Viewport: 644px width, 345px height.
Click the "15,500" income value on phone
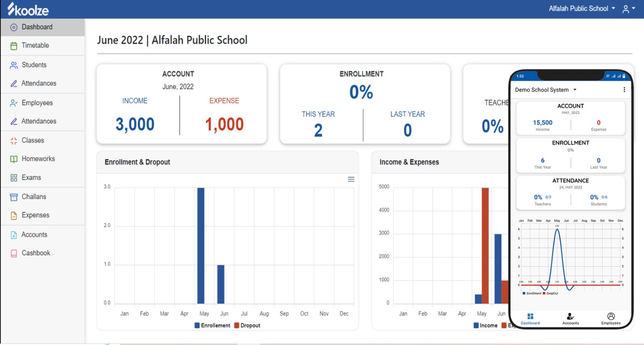coord(543,123)
